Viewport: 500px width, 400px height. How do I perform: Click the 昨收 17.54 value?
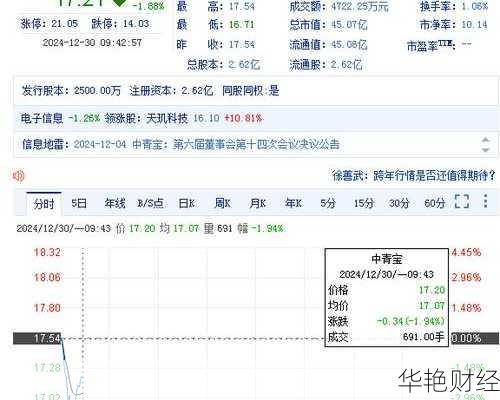(242, 44)
